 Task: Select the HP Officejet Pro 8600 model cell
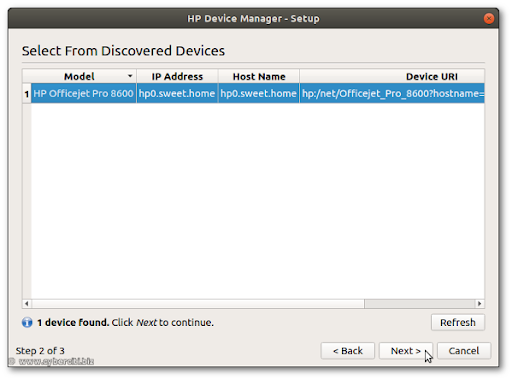point(84,93)
